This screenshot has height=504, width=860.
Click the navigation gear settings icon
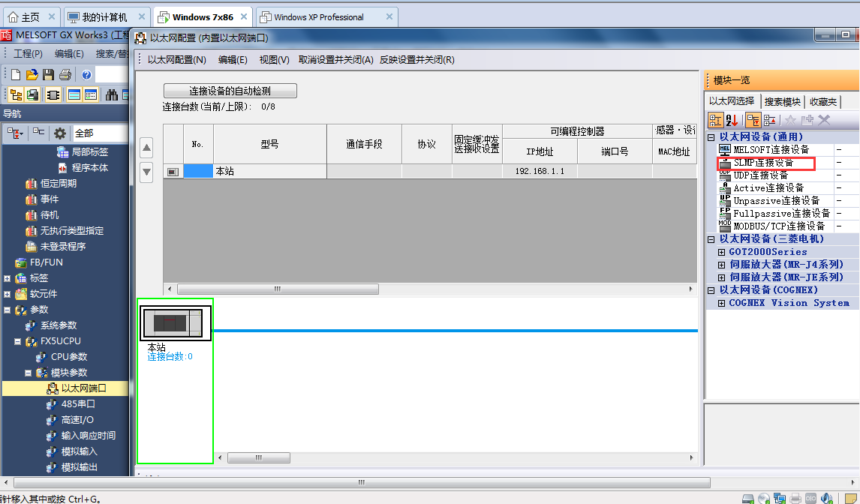pos(60,133)
